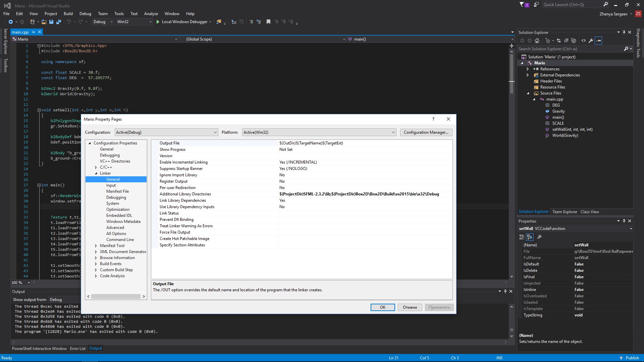Click the Undo arrow in toolbar
644x362 pixels.
(x=69, y=22)
